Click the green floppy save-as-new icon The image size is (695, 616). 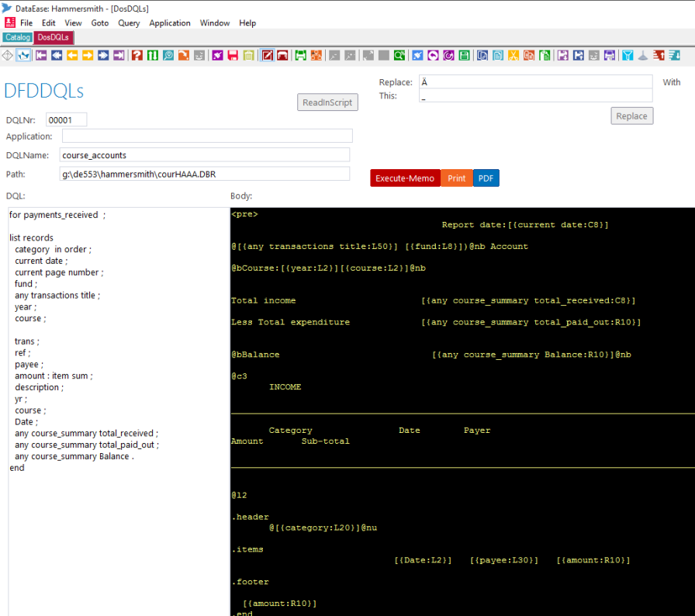300,55
